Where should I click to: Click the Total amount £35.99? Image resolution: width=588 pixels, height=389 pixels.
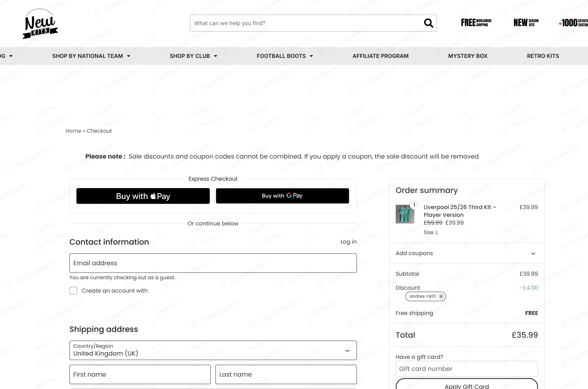click(x=525, y=335)
